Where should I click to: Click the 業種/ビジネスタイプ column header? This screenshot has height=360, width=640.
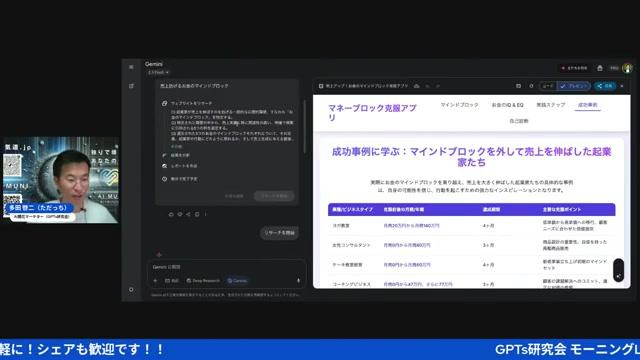point(352,209)
